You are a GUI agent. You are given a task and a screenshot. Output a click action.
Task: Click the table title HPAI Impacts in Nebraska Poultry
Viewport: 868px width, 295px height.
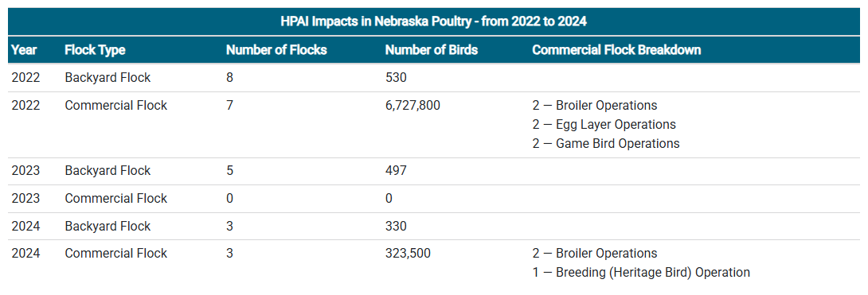pyautogui.click(x=433, y=22)
